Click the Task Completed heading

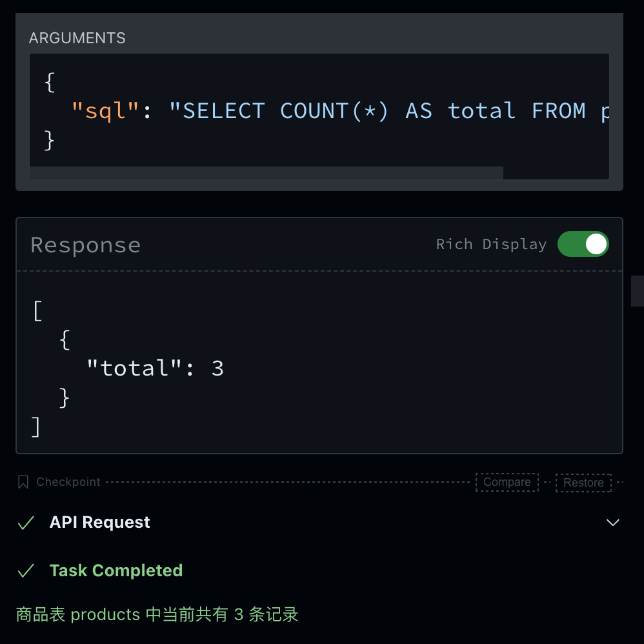[x=116, y=571]
